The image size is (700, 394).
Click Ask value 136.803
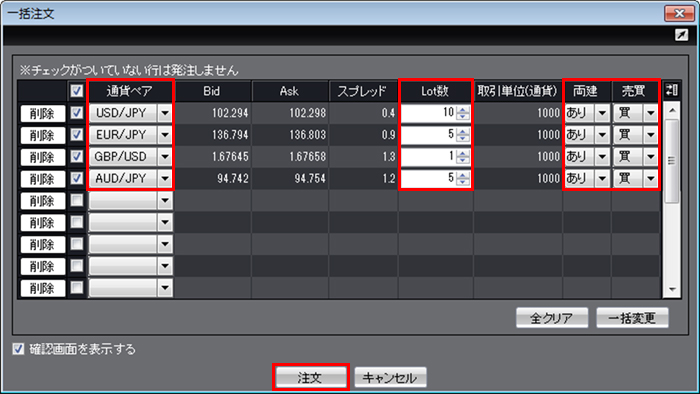click(308, 135)
